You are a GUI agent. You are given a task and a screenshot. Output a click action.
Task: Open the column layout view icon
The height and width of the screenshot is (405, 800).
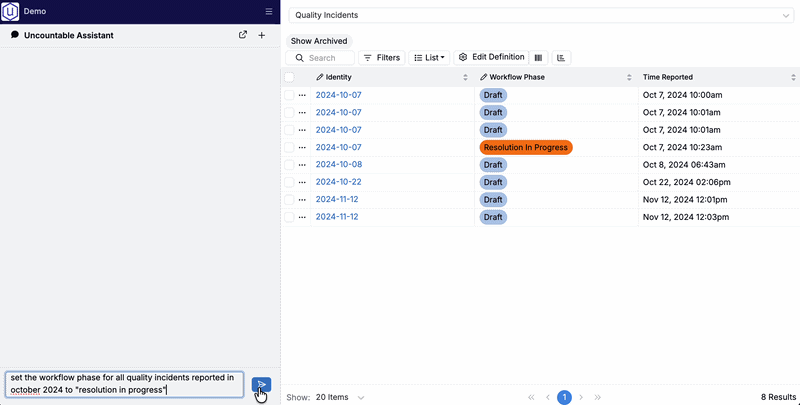pos(539,58)
